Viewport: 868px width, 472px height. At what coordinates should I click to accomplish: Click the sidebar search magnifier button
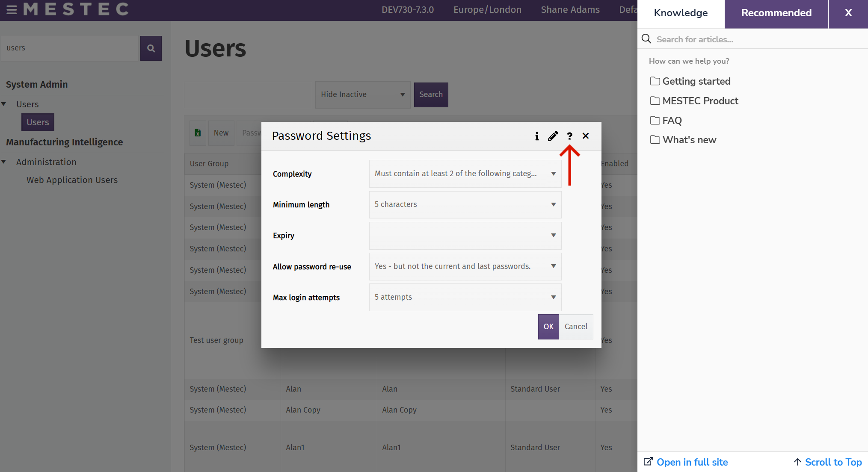[x=151, y=48]
